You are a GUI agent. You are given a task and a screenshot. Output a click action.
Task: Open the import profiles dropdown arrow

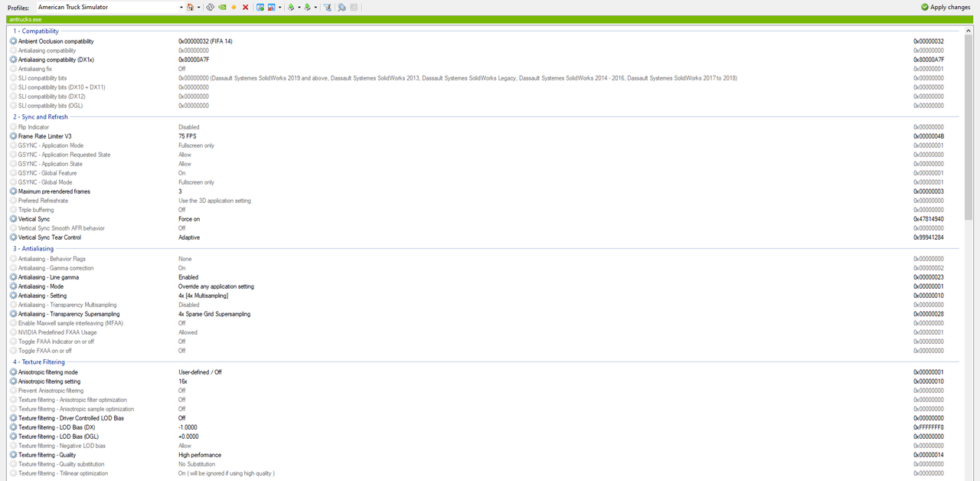[315, 7]
